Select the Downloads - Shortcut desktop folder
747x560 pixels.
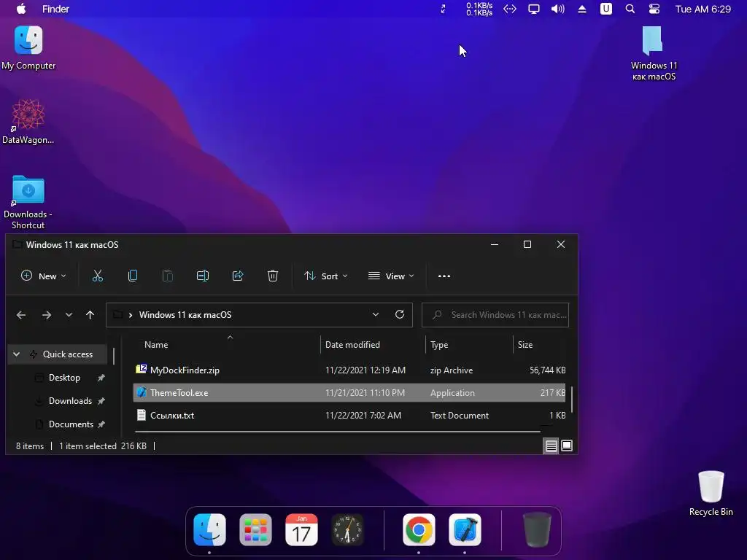click(x=28, y=203)
